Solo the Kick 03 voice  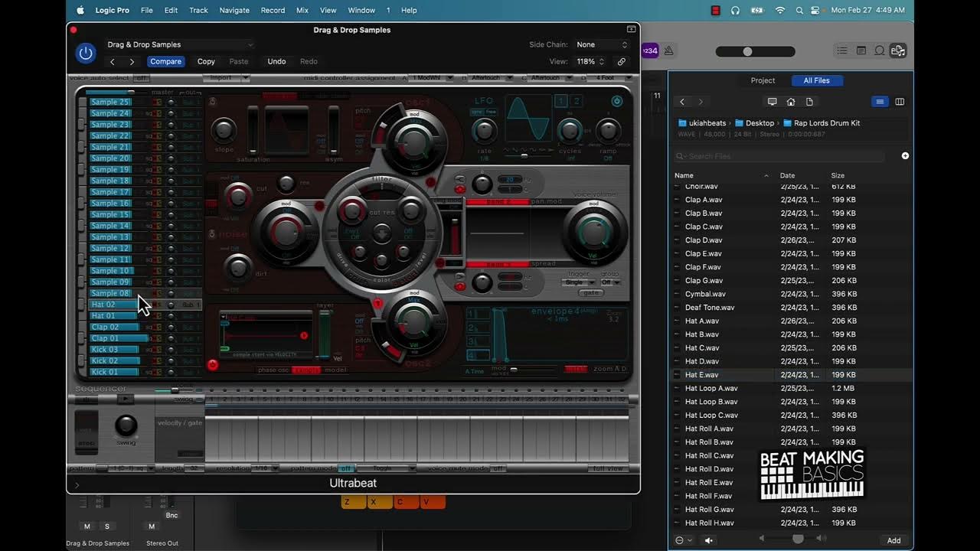158,350
